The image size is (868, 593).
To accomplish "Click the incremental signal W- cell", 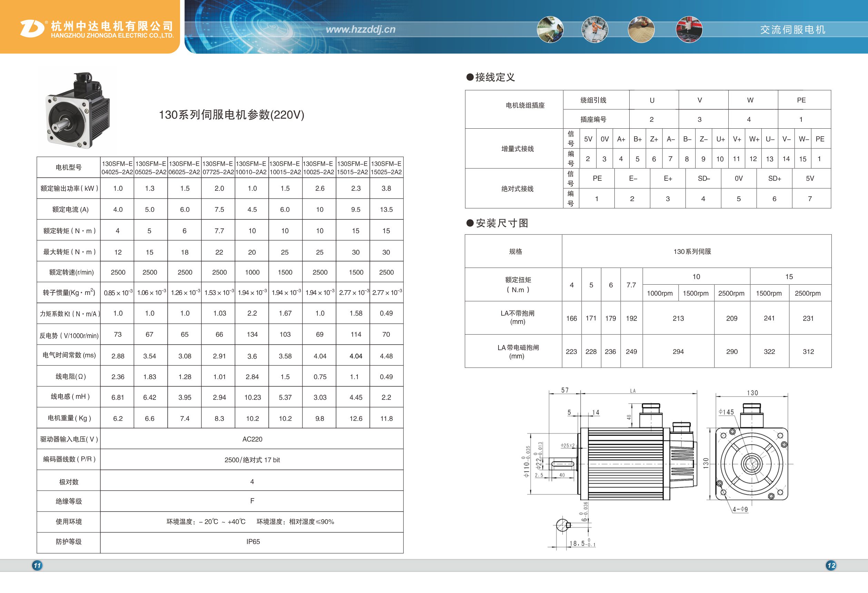I will pos(803,139).
